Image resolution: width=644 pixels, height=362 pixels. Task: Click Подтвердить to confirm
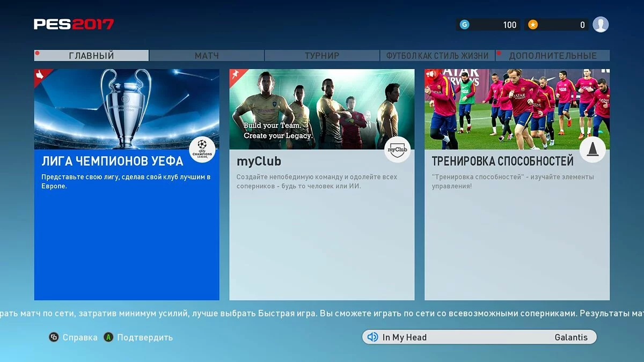[145, 337]
